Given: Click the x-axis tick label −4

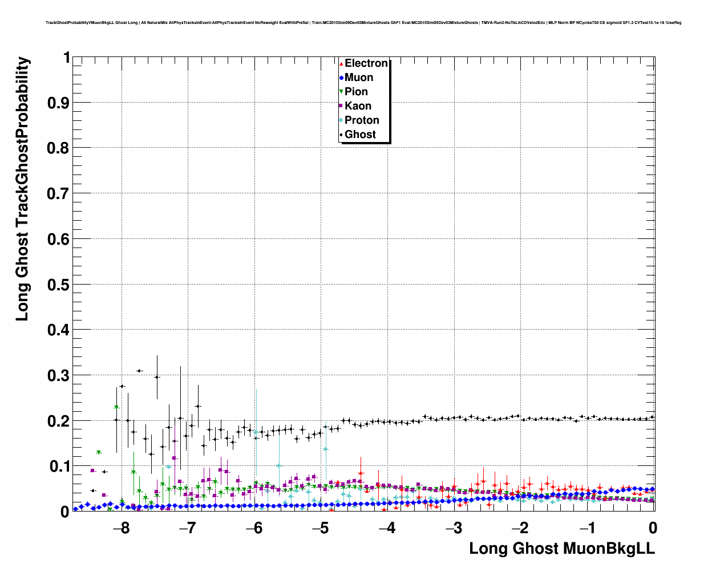Looking at the screenshot, I should (387, 528).
